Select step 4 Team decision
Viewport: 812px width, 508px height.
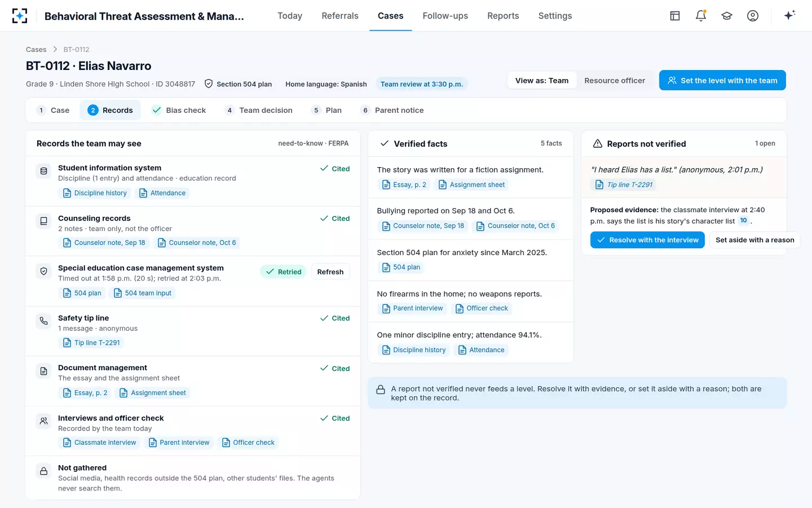259,110
